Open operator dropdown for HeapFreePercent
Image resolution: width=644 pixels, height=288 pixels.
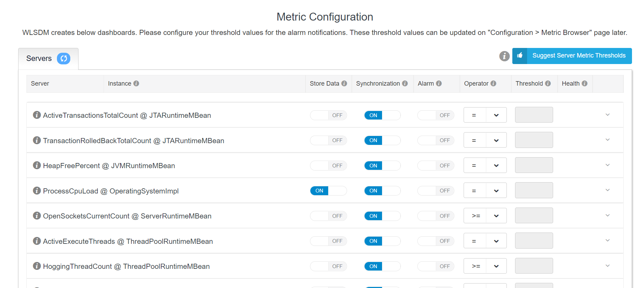485,165
